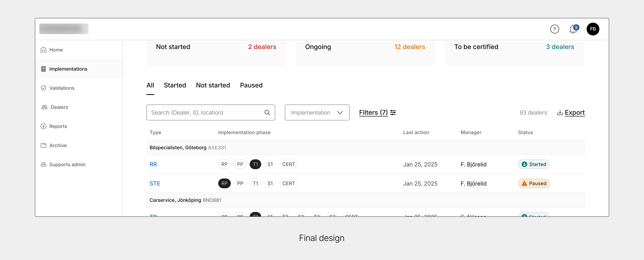Toggle the RP phase pill for STE
Viewport: 644px width, 260px height.
tap(224, 183)
